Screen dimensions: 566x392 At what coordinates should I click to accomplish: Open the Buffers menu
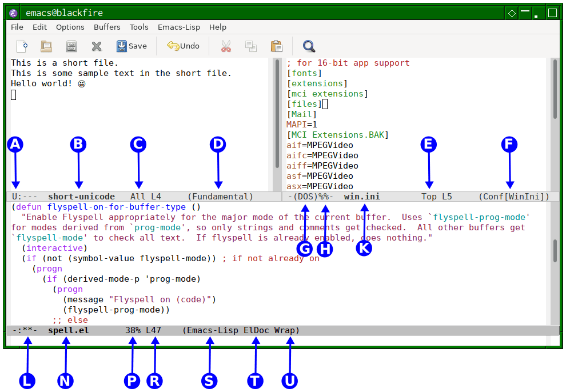(107, 27)
